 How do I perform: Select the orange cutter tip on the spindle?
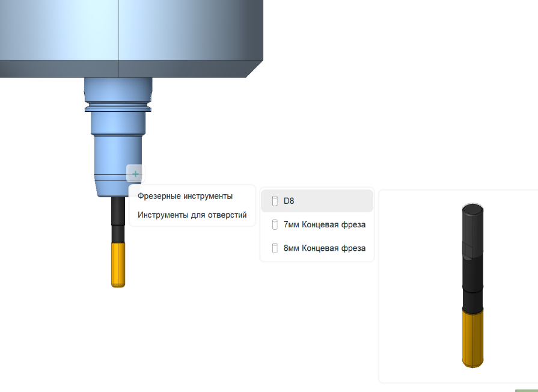tap(118, 265)
